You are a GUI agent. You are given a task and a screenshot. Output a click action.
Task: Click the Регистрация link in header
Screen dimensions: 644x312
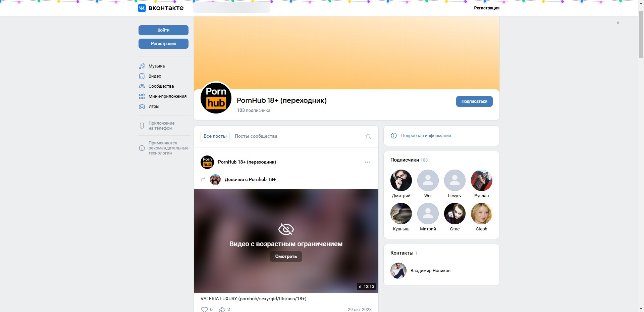click(x=487, y=8)
